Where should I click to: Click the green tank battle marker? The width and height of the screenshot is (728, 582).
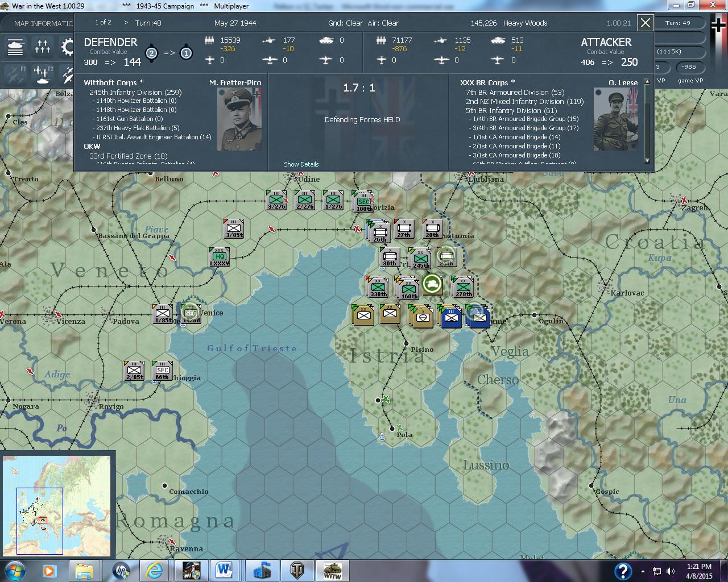[x=433, y=285]
